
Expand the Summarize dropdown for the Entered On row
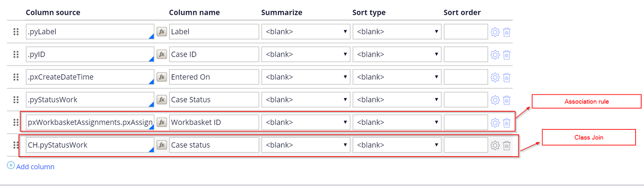306,77
